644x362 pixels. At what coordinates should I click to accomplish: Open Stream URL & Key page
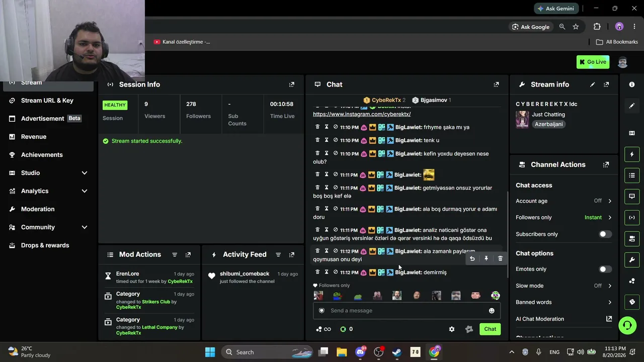[48, 101]
